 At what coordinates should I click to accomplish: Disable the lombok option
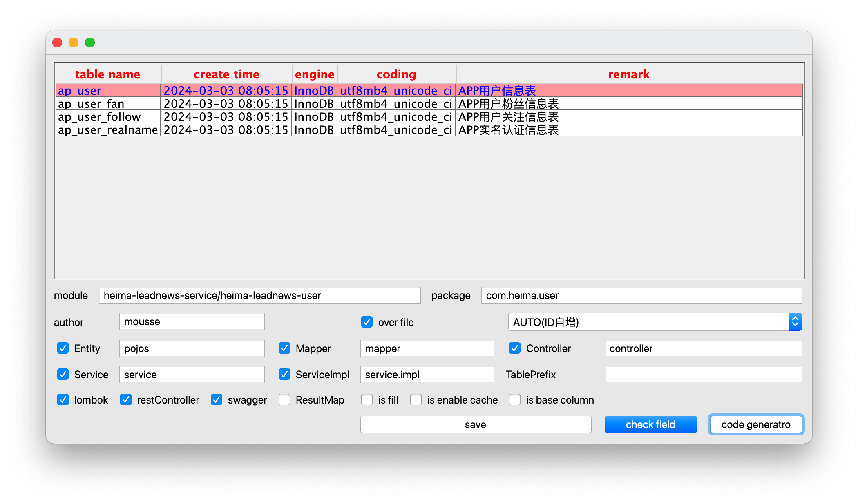coord(63,399)
